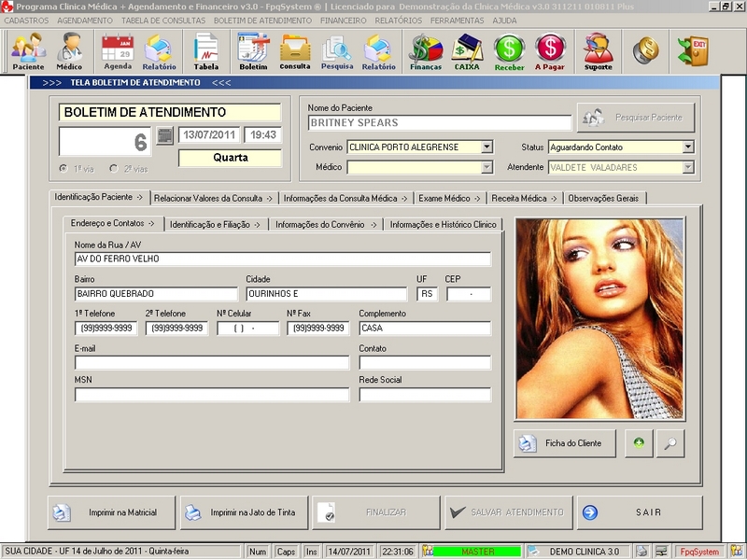This screenshot has width=747, height=560.
Task: Expand the Status dropdown
Action: tap(688, 147)
